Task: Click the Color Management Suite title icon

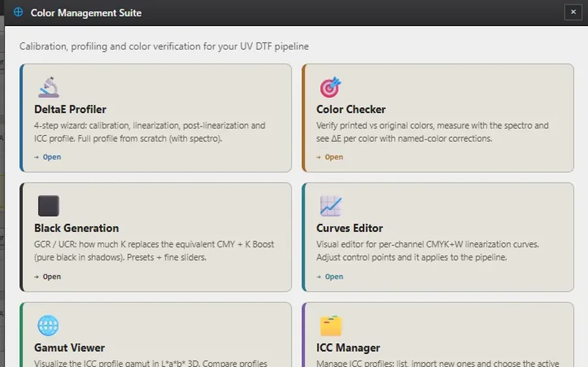Action: (18, 12)
